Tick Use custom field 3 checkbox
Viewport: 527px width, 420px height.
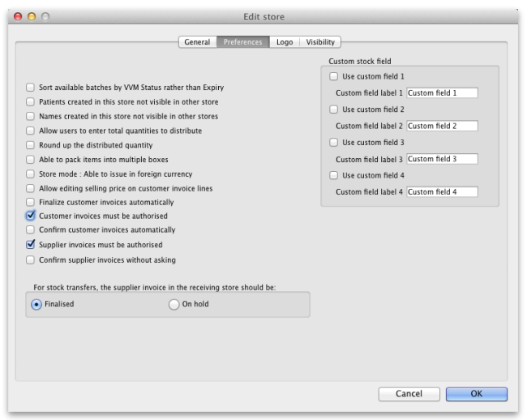pos(334,142)
